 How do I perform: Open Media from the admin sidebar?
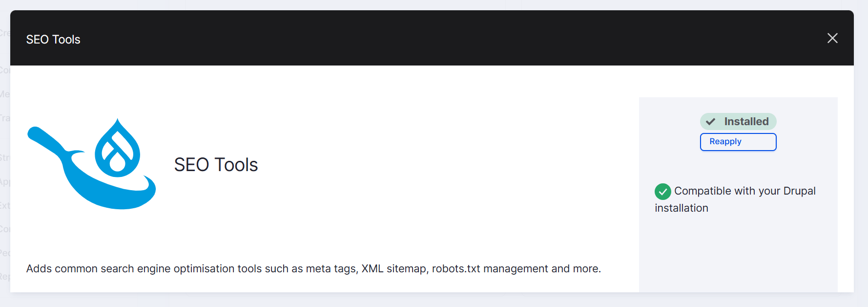click(5, 93)
